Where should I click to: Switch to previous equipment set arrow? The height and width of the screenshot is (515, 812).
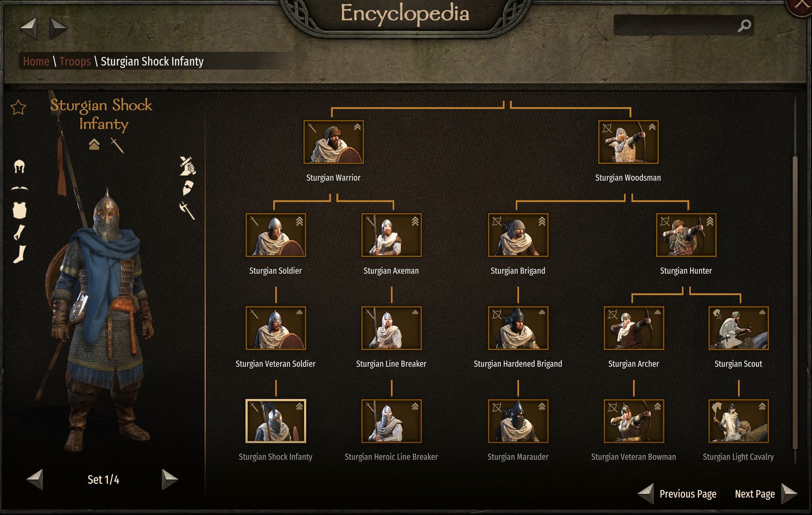[35, 479]
